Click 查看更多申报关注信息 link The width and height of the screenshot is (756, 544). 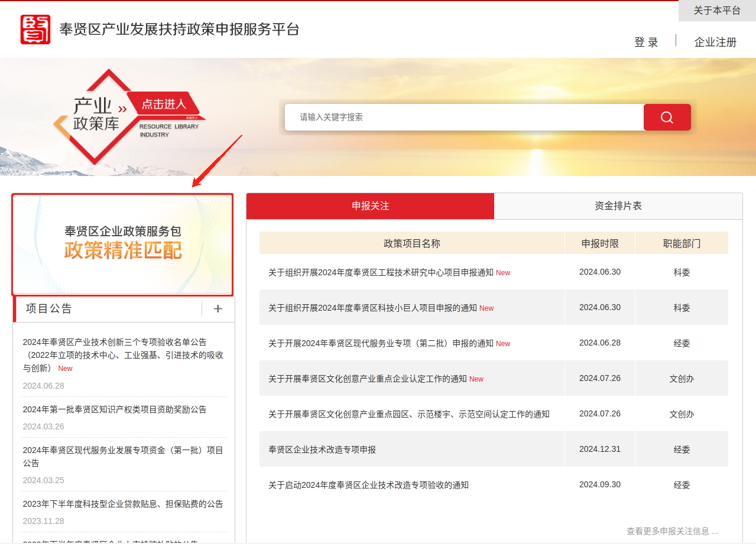pyautogui.click(x=672, y=531)
